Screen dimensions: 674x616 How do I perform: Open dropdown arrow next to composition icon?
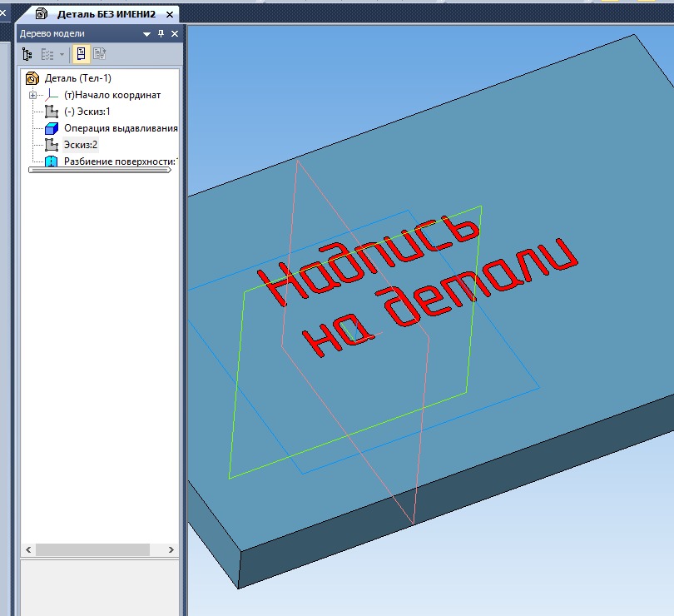[62, 54]
